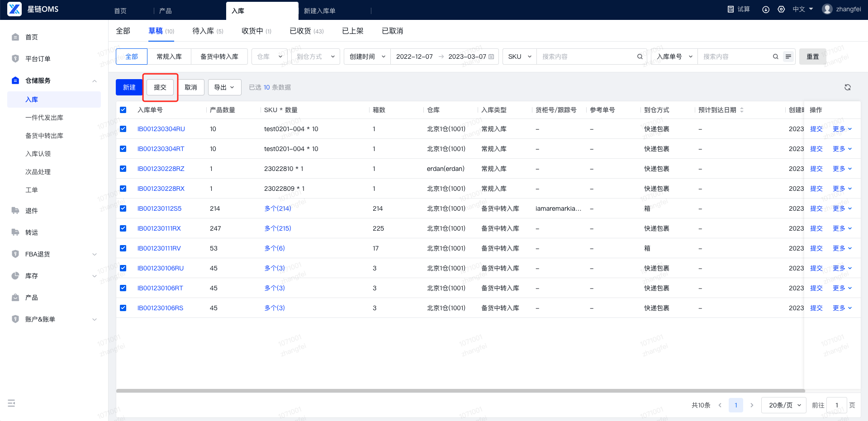The image size is (868, 421).
Task: Click the download icon in top bar
Action: 766,9
